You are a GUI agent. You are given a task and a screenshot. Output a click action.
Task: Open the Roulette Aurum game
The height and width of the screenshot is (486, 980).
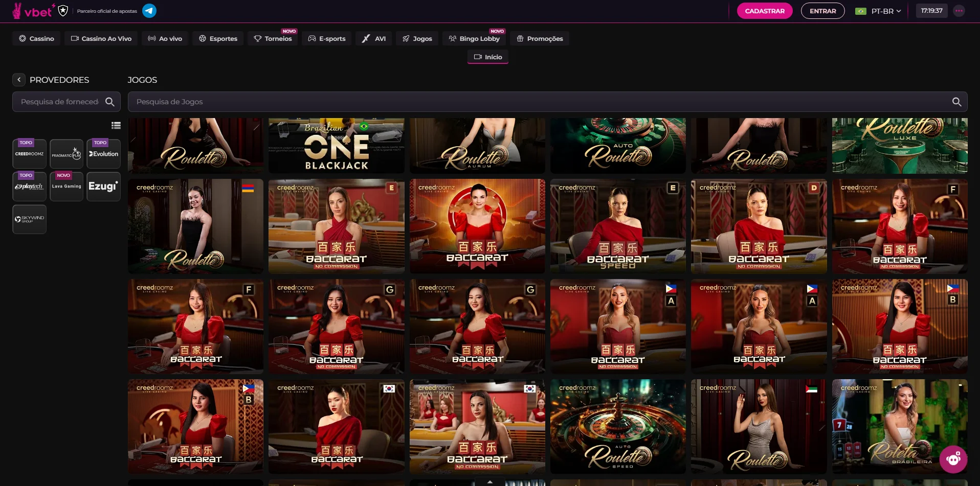point(477,146)
